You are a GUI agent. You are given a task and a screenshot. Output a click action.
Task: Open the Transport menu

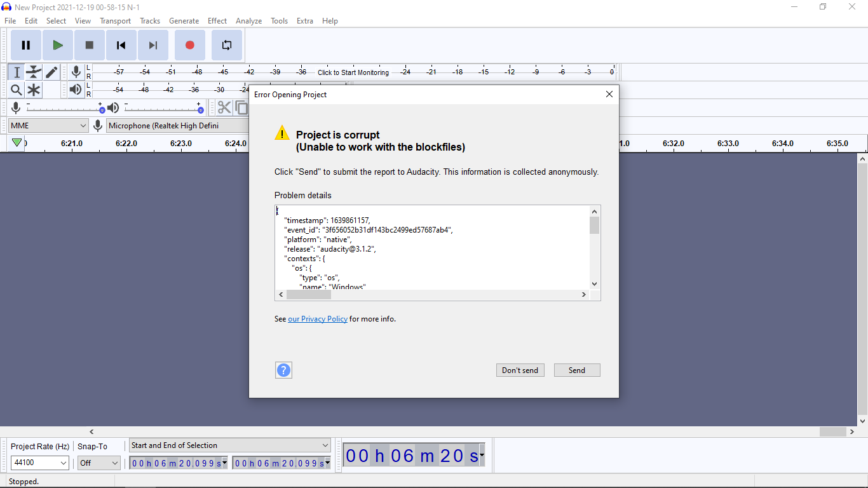click(115, 20)
